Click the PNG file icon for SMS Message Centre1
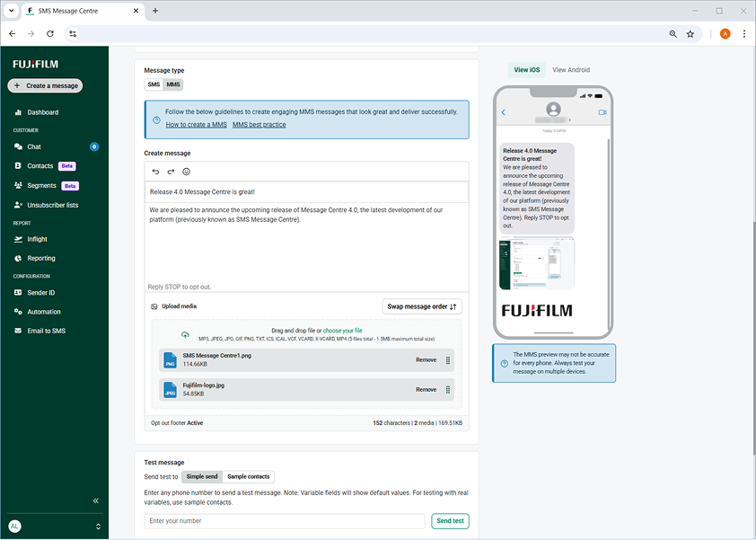Viewport: 756px width, 540px height. (x=171, y=360)
